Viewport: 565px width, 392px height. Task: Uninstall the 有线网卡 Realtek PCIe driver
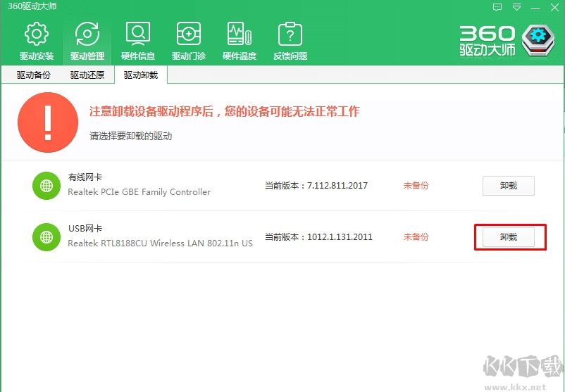509,186
